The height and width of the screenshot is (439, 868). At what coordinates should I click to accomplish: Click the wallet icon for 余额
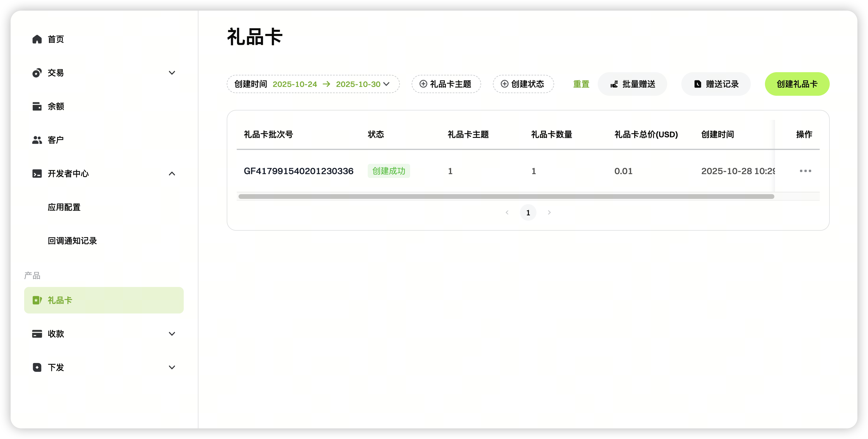click(x=37, y=106)
